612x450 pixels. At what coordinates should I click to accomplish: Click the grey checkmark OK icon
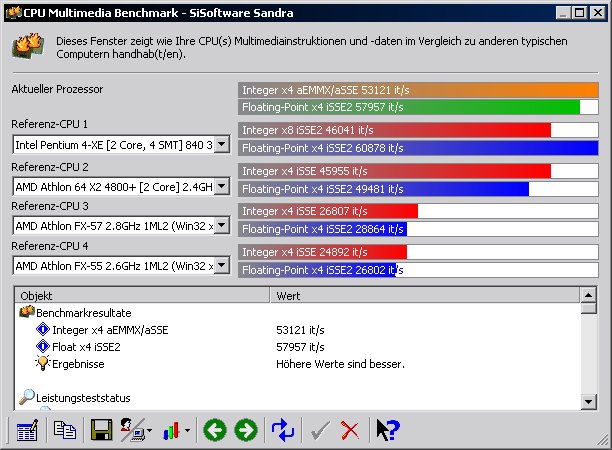tap(320, 430)
